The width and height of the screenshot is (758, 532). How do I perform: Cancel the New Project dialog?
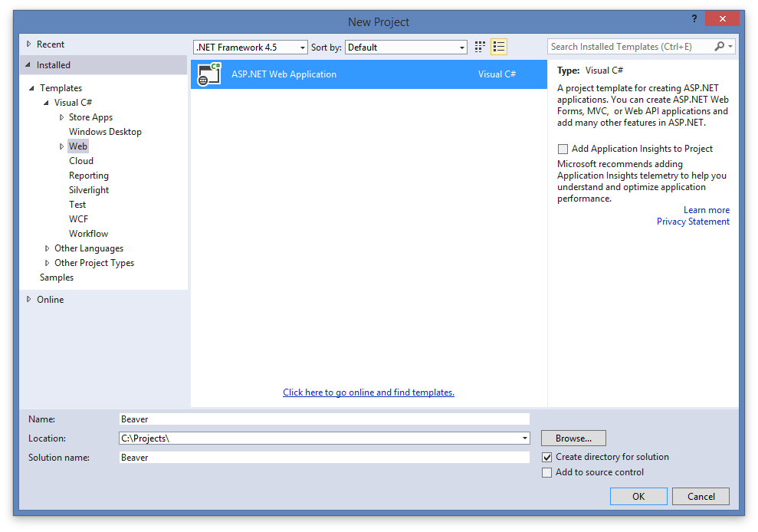pyautogui.click(x=701, y=496)
